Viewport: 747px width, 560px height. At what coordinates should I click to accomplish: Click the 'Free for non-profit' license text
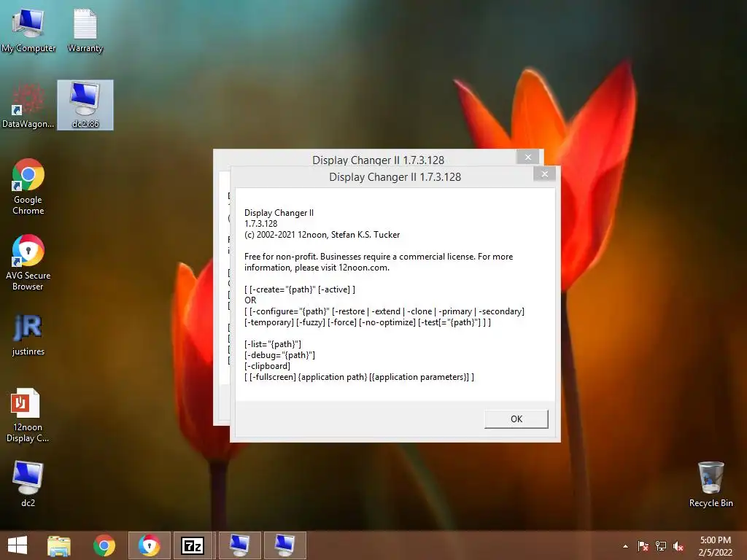point(379,262)
